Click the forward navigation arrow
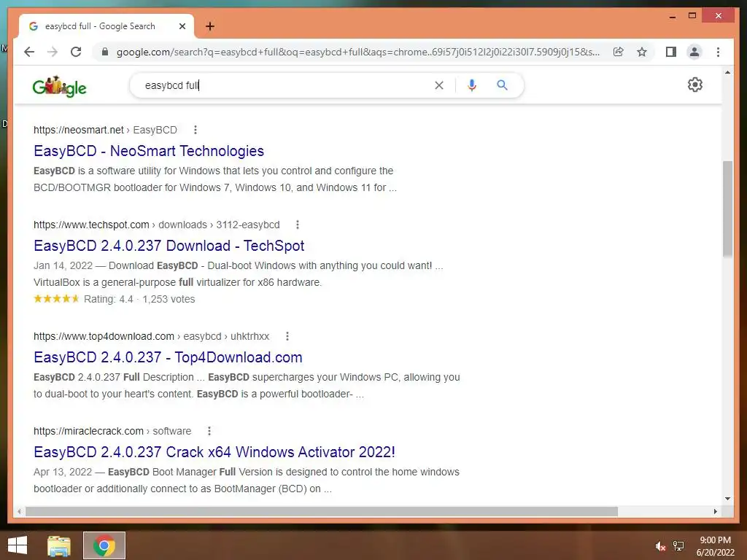Screen dimensions: 747x560 (53, 52)
